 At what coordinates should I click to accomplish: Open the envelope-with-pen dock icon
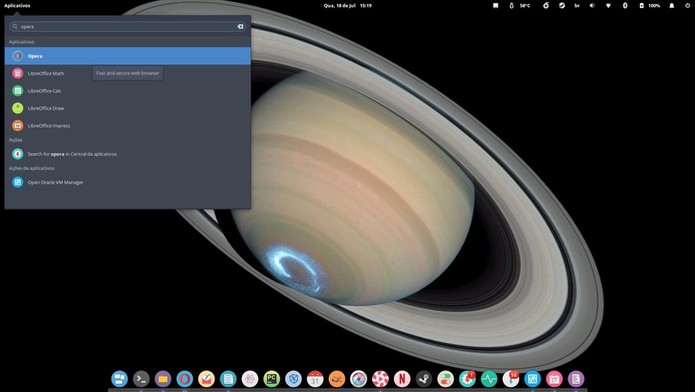[x=206, y=379]
